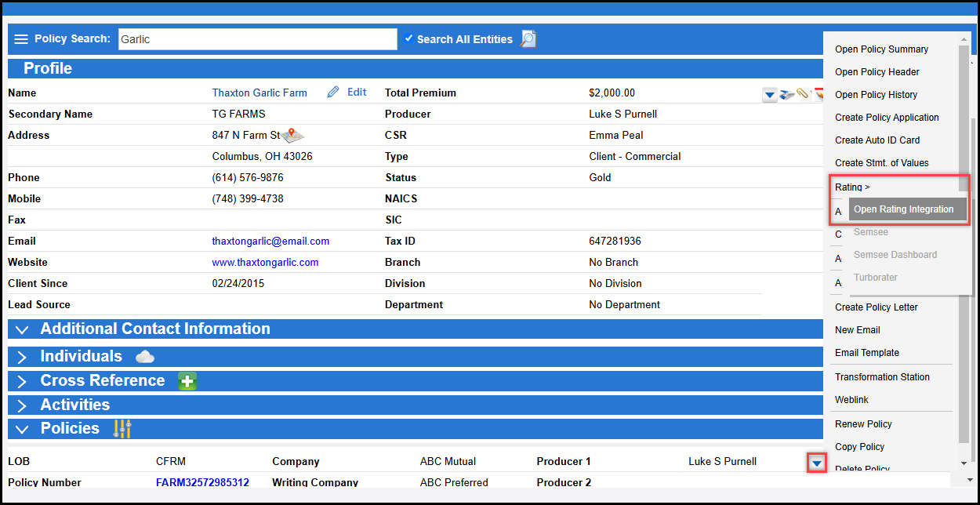This screenshot has height=505, width=980.
Task: Click the map pin icon next to the address
Action: tap(291, 134)
